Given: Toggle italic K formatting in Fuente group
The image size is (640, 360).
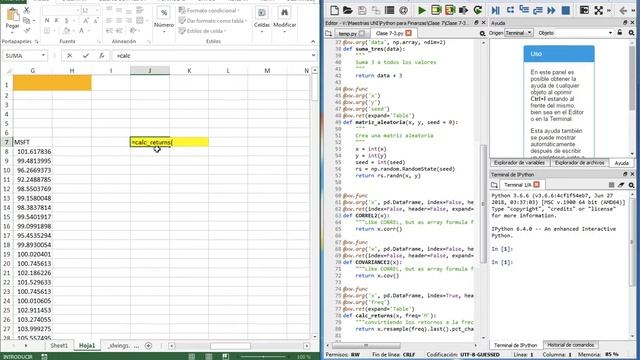Looking at the screenshot, I should click(x=56, y=20).
